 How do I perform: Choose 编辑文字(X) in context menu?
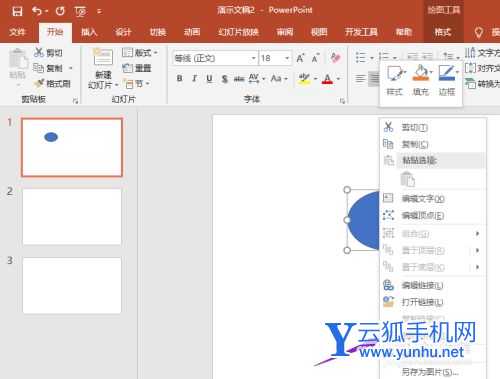pos(433,199)
